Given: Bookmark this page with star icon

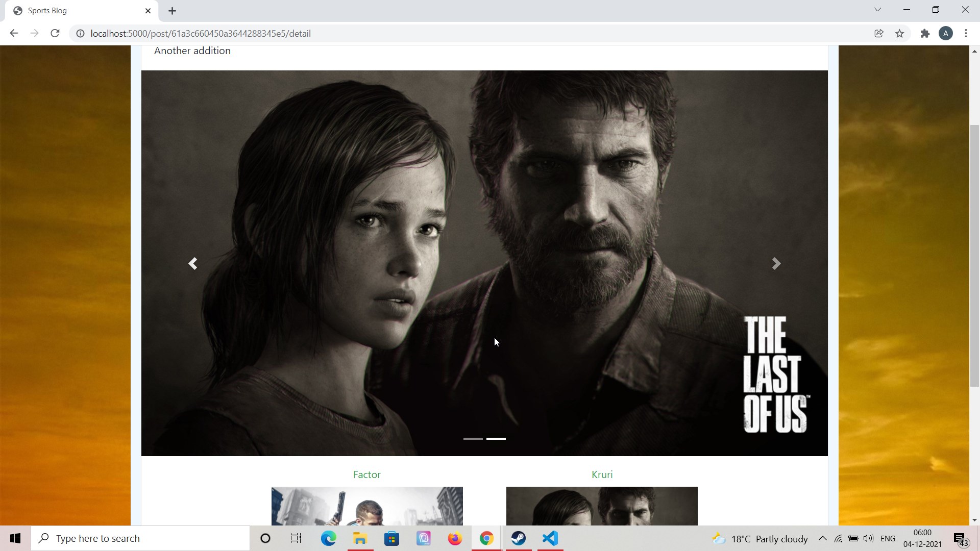Looking at the screenshot, I should [900, 34].
